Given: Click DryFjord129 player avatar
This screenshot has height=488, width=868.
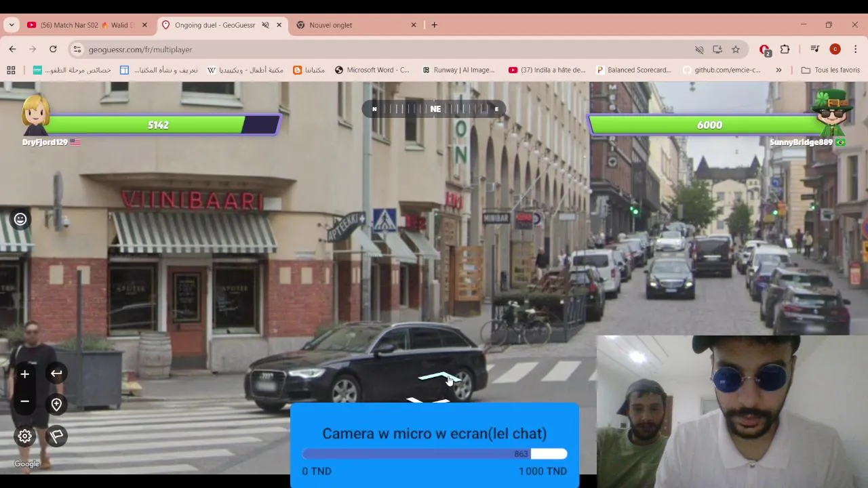Looking at the screenshot, I should point(35,117).
